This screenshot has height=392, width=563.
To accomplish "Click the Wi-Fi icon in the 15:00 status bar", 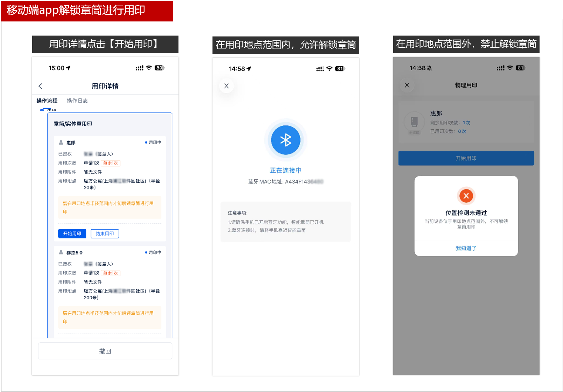I will (149, 68).
